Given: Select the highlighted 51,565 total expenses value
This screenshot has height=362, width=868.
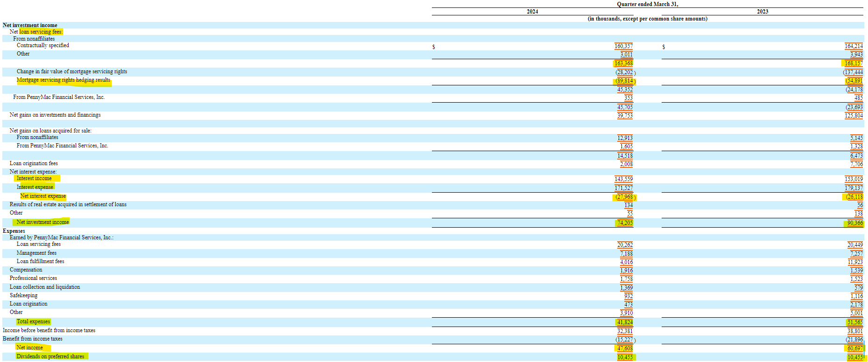Looking at the screenshot, I should tap(855, 322).
